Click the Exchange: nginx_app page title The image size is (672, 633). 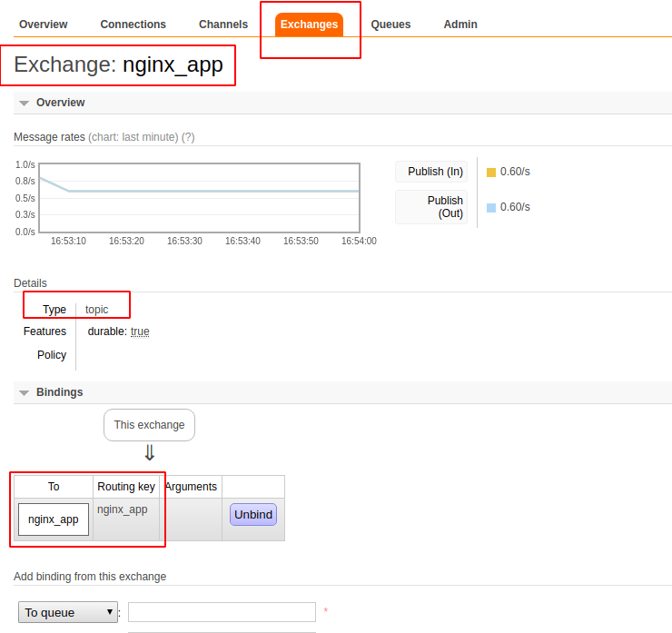click(x=118, y=65)
